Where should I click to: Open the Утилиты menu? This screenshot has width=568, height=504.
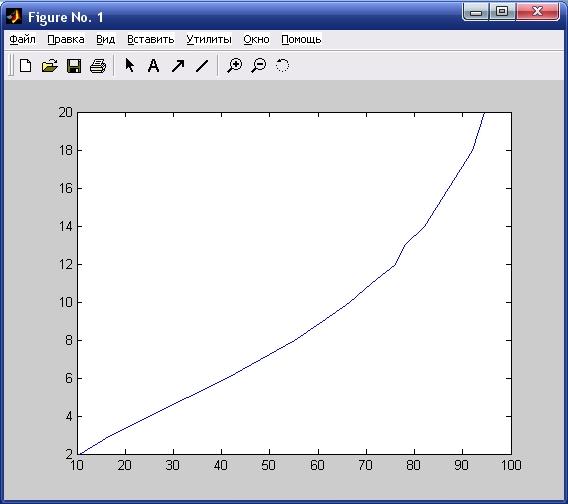click(209, 39)
